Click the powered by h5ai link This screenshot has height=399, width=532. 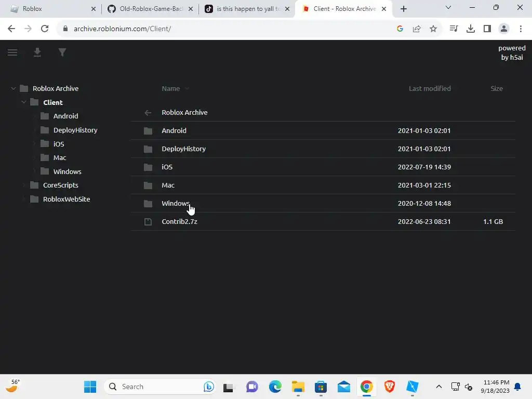click(x=512, y=52)
